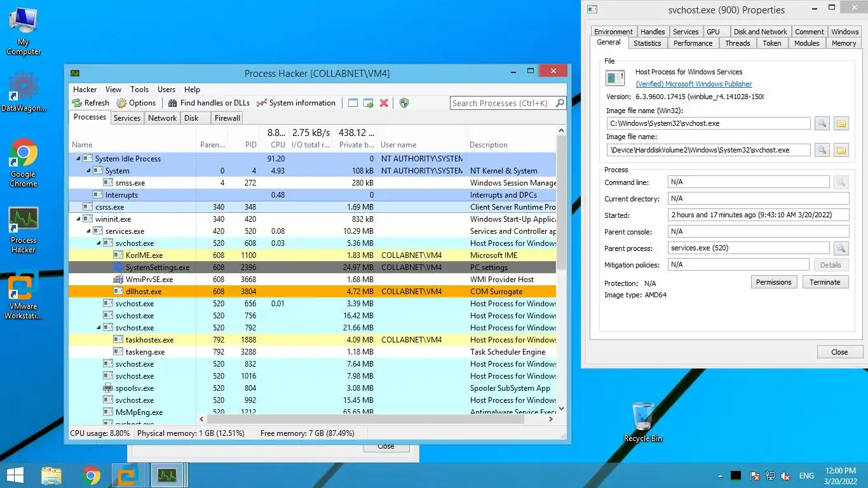Click the Find window toolbar icon
This screenshot has height=488, width=868.
pos(353,103)
